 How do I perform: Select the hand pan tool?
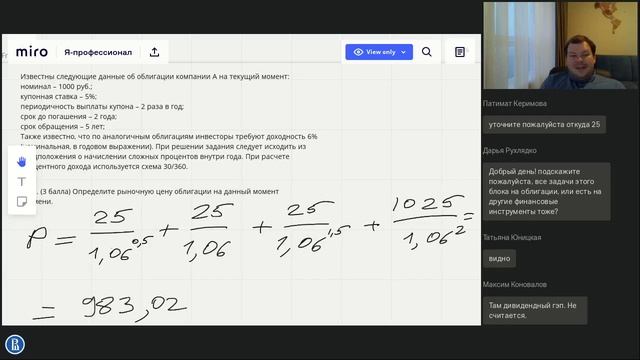(22, 162)
